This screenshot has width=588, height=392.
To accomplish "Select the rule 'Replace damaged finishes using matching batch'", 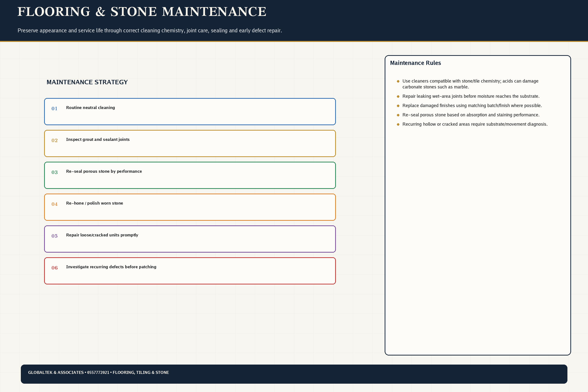I will (x=472, y=106).
